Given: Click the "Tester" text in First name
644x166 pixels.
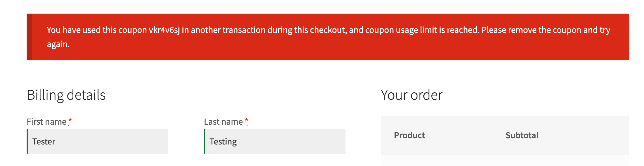Looking at the screenshot, I should click(44, 142).
